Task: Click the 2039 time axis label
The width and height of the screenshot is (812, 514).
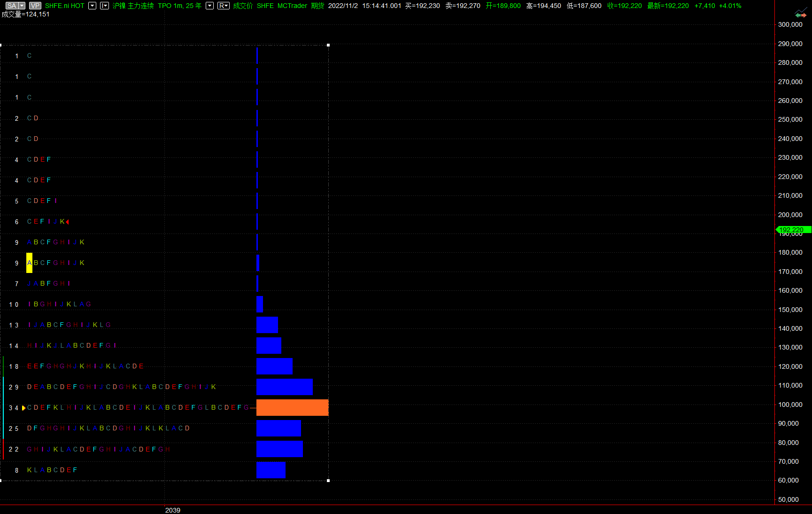Action: 172,510
